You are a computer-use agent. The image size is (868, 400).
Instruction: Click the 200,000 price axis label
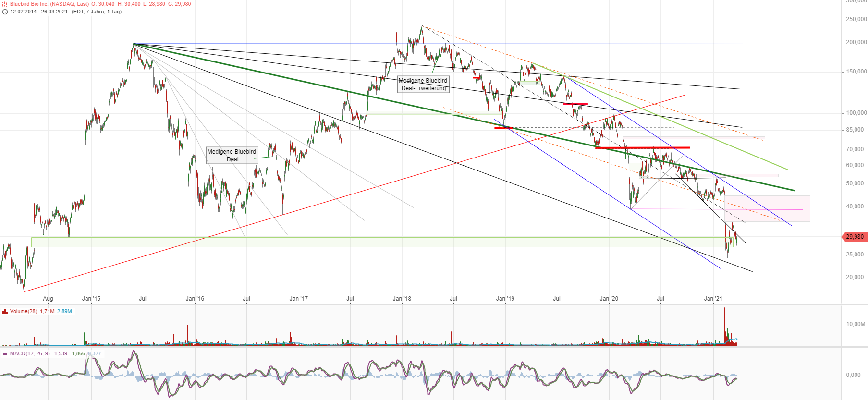coord(856,42)
